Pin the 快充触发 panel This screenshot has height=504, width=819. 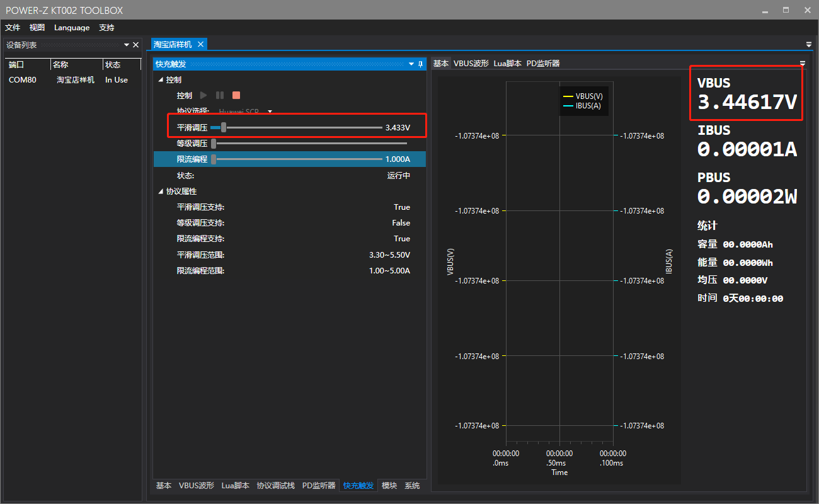tap(420, 64)
